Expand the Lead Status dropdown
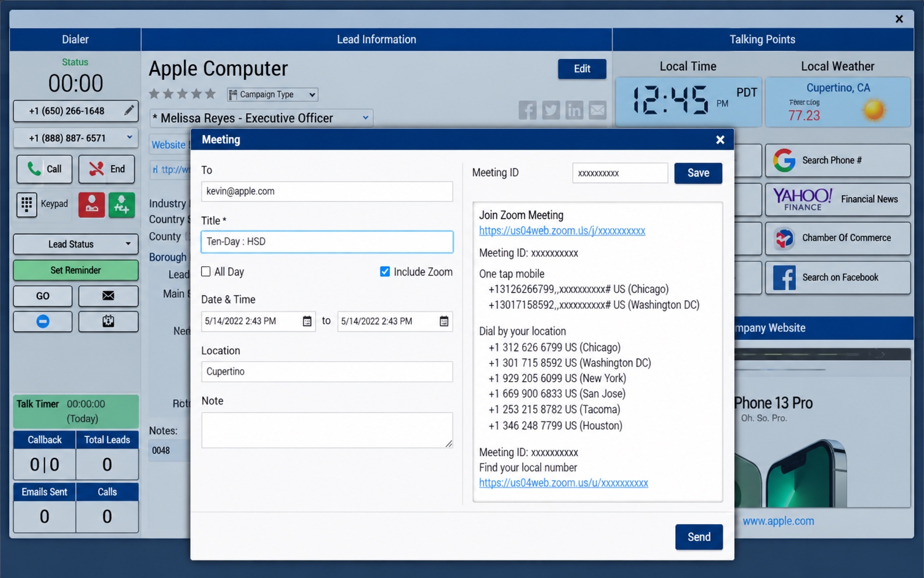The height and width of the screenshot is (578, 924). 76,244
